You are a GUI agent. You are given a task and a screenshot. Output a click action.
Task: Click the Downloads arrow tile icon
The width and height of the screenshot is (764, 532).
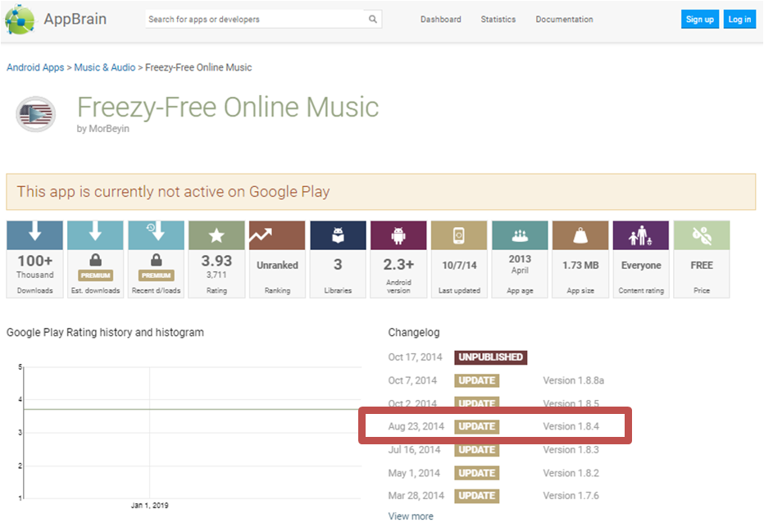tap(34, 231)
